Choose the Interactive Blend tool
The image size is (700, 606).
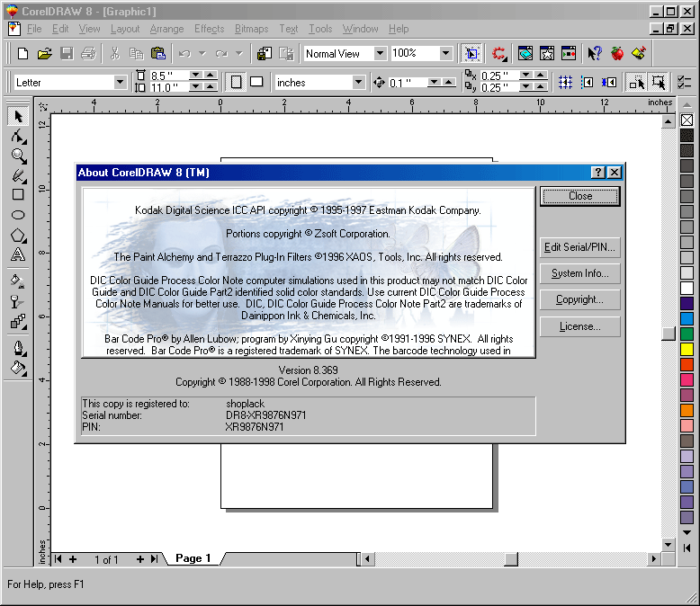[x=18, y=321]
